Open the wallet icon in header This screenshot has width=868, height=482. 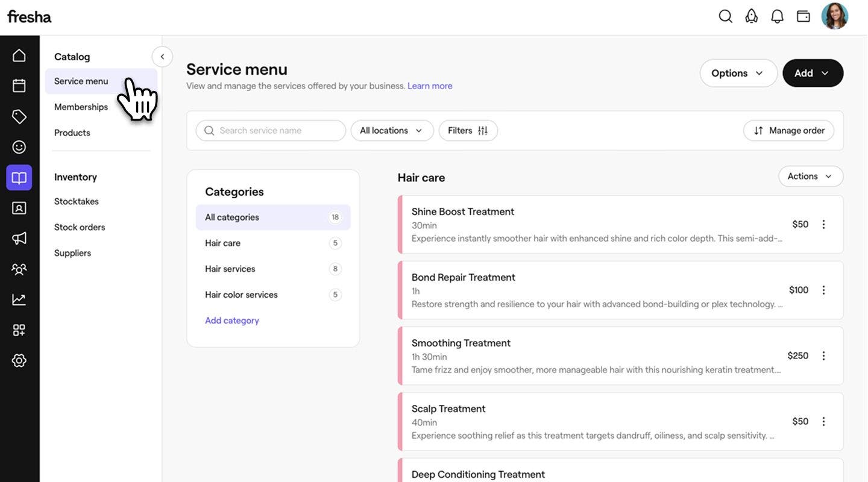(803, 16)
